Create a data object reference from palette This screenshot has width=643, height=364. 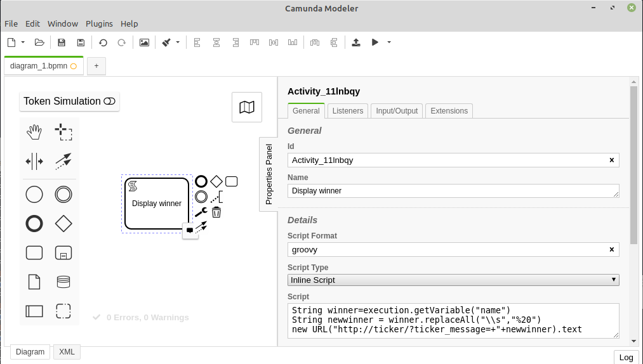pyautogui.click(x=34, y=282)
